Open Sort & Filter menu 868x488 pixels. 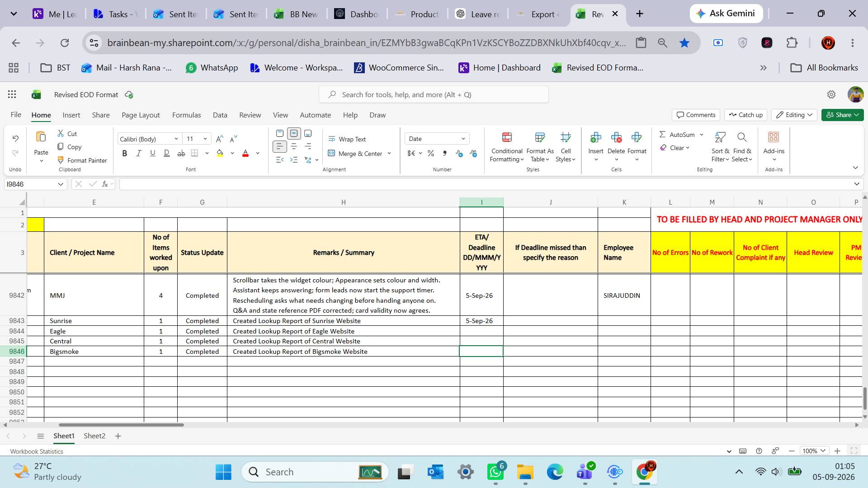720,147
